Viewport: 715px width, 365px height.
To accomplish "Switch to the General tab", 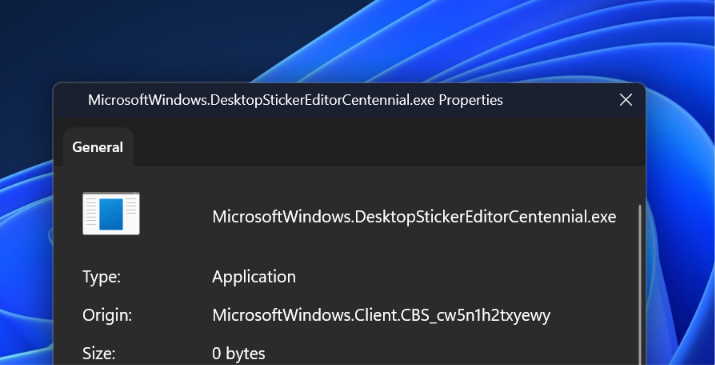I will coord(98,147).
